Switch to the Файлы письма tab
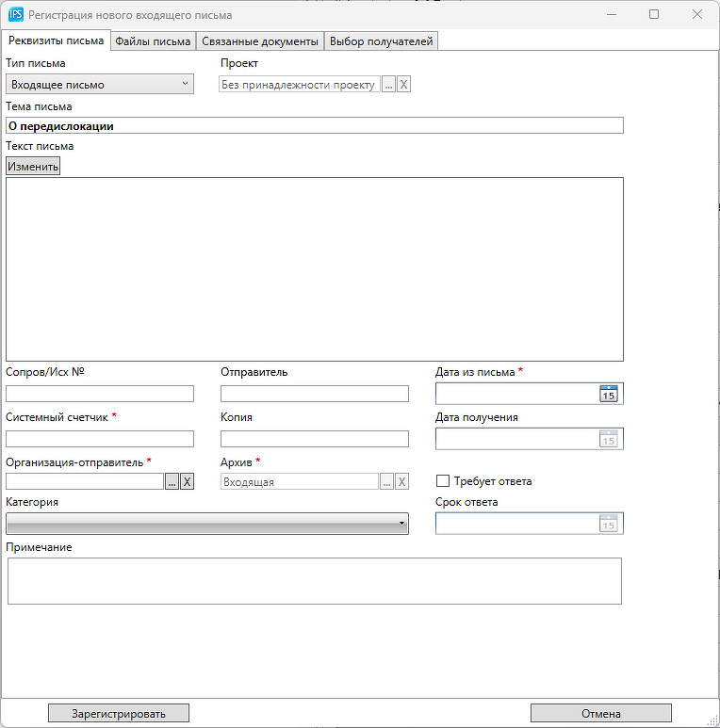720x728 pixels. click(153, 41)
